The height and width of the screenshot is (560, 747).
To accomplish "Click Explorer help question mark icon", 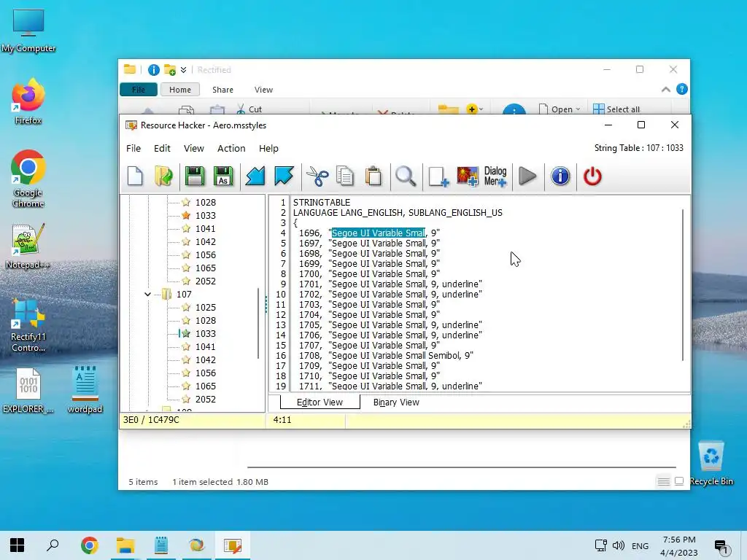I will pos(682,89).
